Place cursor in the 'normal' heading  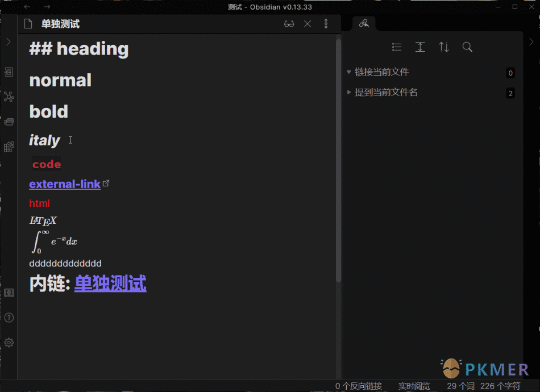click(x=60, y=80)
